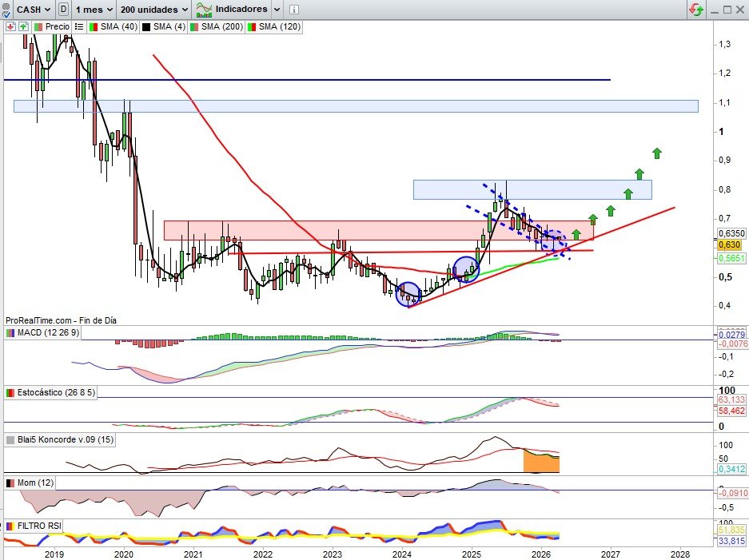Viewport: 749px width, 560px height.
Task: Click the Blai5 Koncorde indicator icon
Action: [10, 439]
